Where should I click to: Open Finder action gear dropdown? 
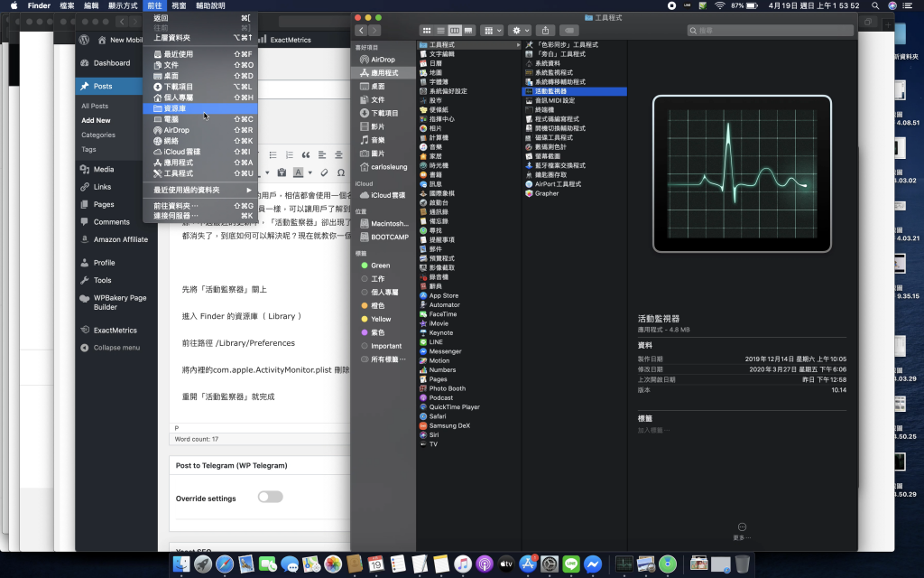click(x=521, y=30)
